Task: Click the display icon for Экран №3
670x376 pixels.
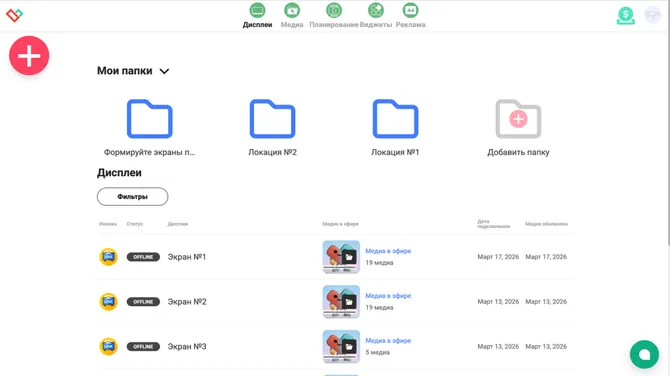Action: pyautogui.click(x=109, y=347)
